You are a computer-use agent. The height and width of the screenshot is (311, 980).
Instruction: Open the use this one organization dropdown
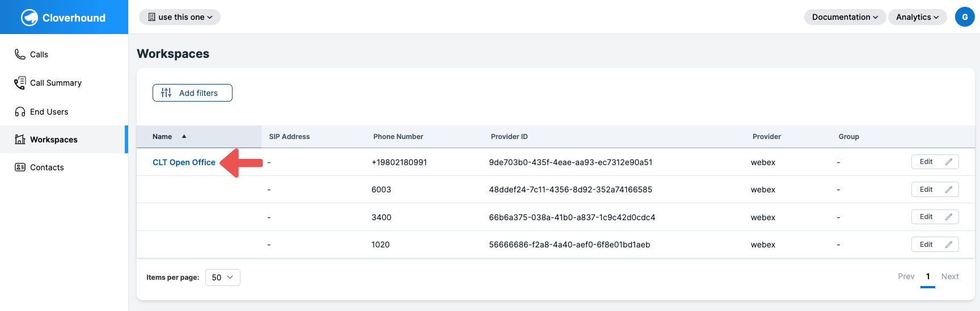[x=180, y=17]
